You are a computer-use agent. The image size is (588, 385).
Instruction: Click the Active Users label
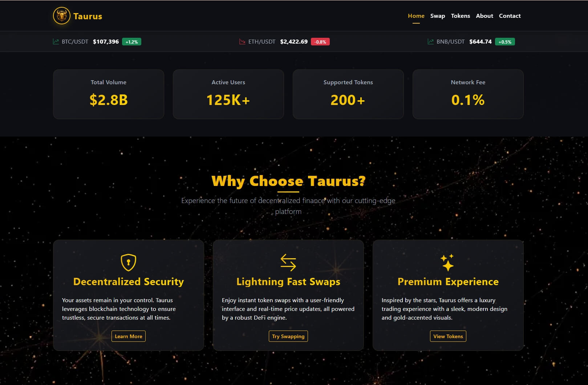(228, 82)
